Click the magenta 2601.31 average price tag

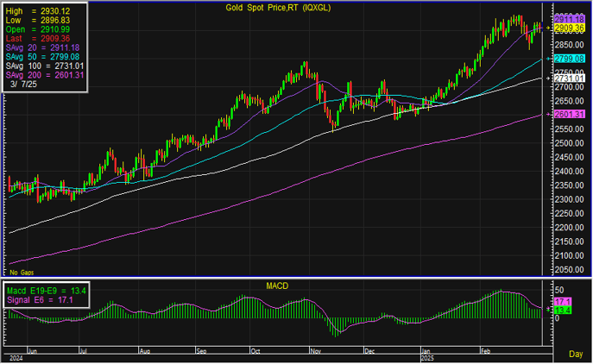571,115
